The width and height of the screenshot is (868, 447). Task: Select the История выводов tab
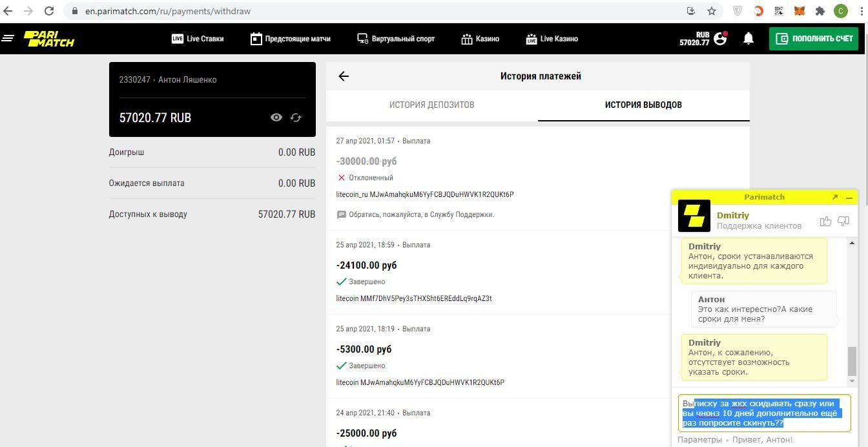(643, 105)
